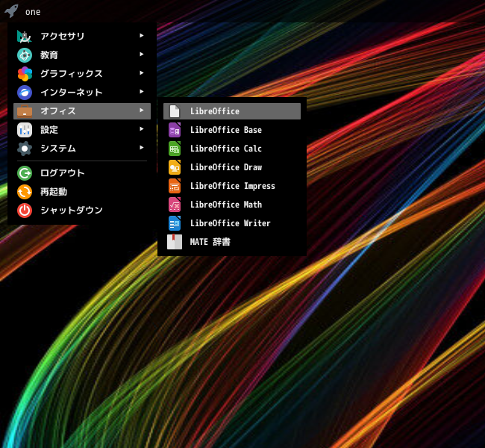The image size is (485, 448).
Task: Choose 再起動 to restart
Action: pos(82,192)
